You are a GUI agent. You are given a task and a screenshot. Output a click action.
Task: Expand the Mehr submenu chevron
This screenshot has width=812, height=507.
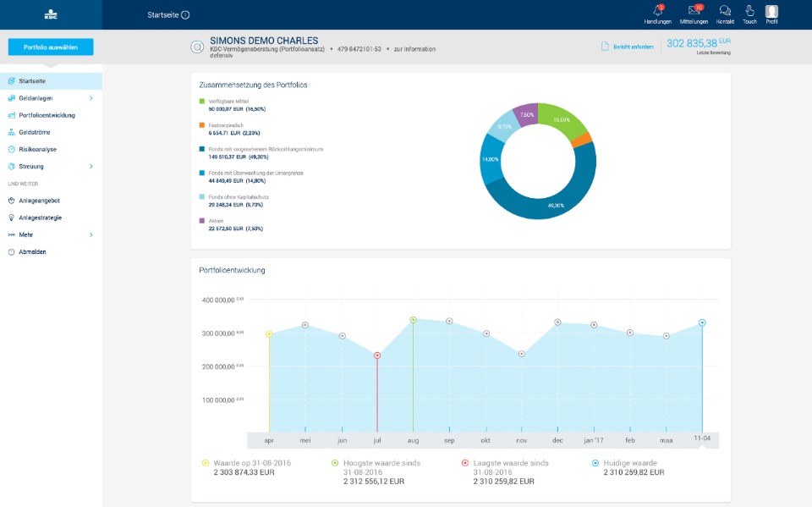pos(91,234)
